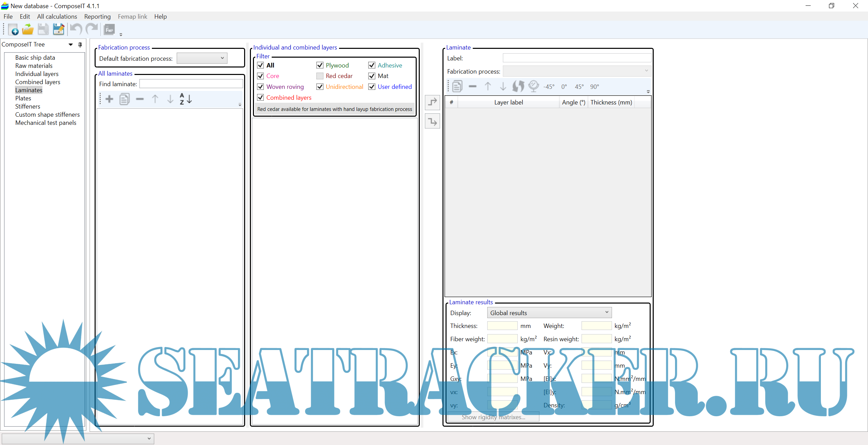Uncheck the Plywood filter checkbox
Image resolution: width=868 pixels, height=445 pixels.
tap(320, 65)
